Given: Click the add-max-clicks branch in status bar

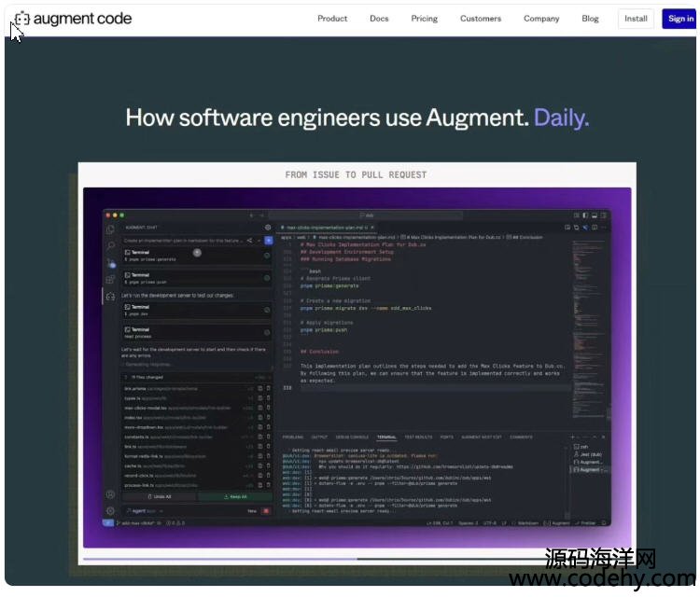Looking at the screenshot, I should 135,523.
